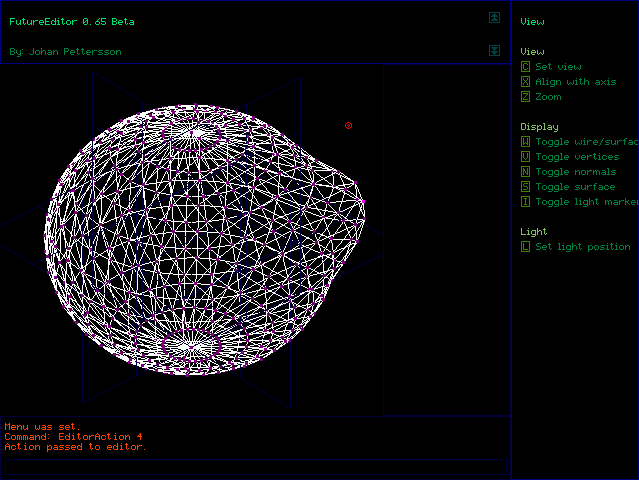This screenshot has height=480, width=639.
Task: Click Set light position label
Action: [x=582, y=247]
